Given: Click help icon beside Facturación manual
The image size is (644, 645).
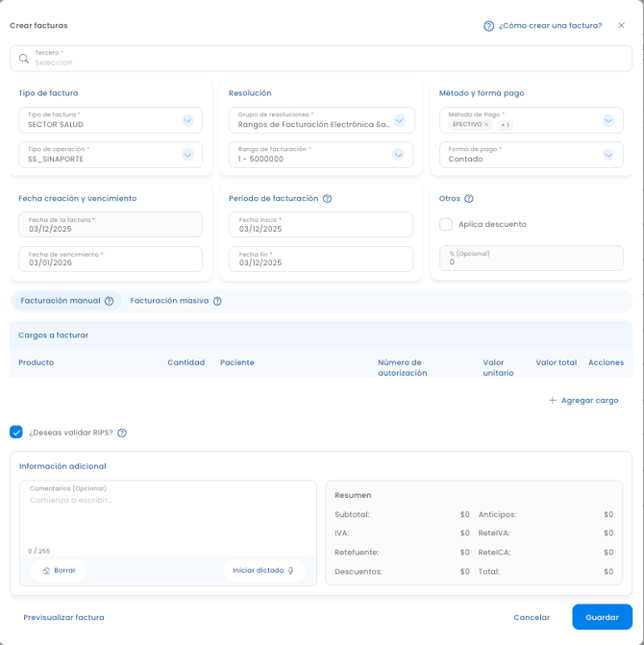Looking at the screenshot, I should (110, 301).
